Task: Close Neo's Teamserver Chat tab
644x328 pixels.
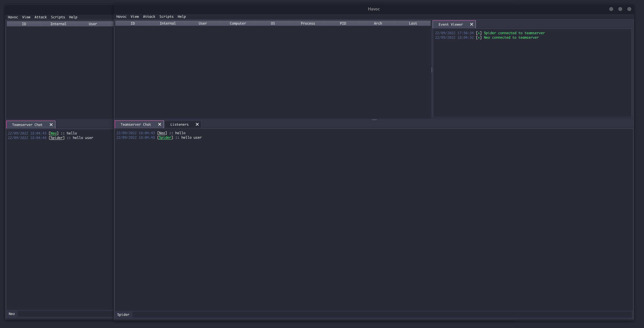Action: click(x=51, y=125)
